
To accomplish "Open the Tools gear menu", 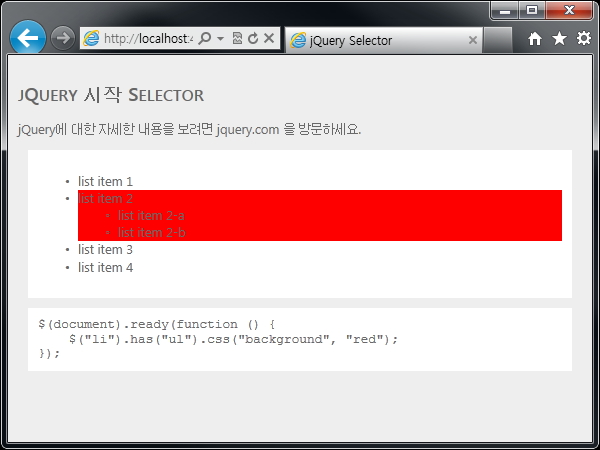I will 584,38.
